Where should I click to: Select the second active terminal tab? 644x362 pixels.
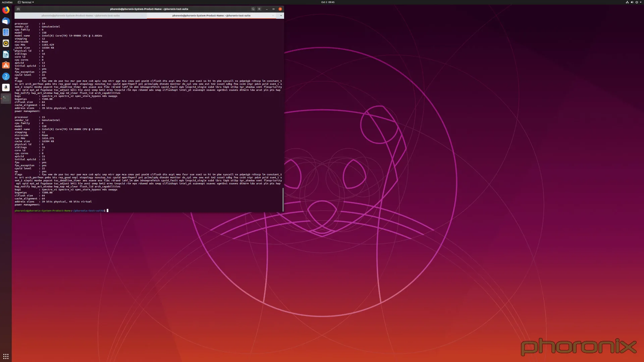coord(211,15)
